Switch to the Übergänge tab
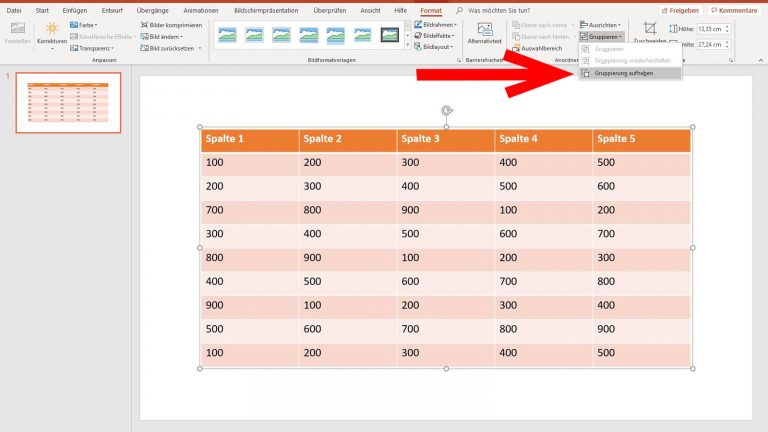 tap(153, 10)
